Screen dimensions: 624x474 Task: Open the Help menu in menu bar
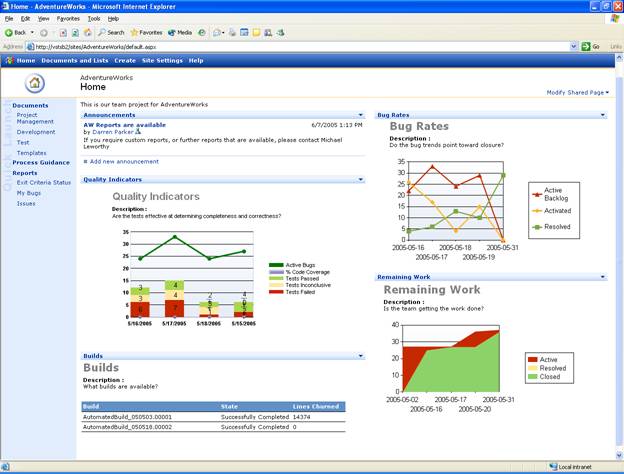(113, 19)
